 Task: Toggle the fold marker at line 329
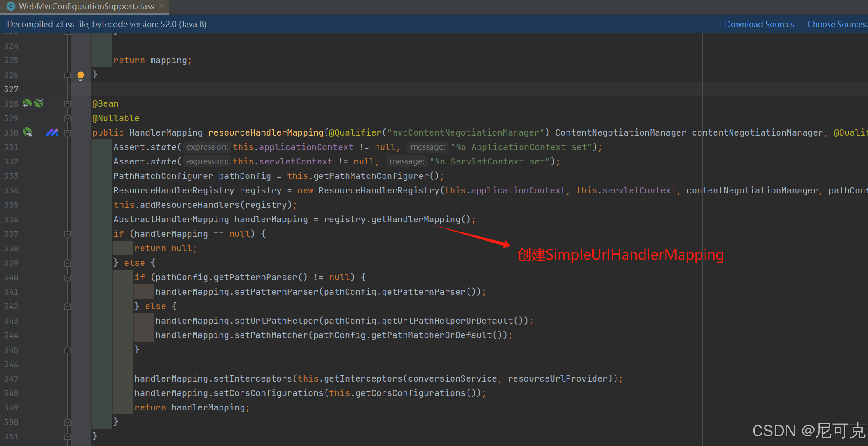pyautogui.click(x=67, y=118)
